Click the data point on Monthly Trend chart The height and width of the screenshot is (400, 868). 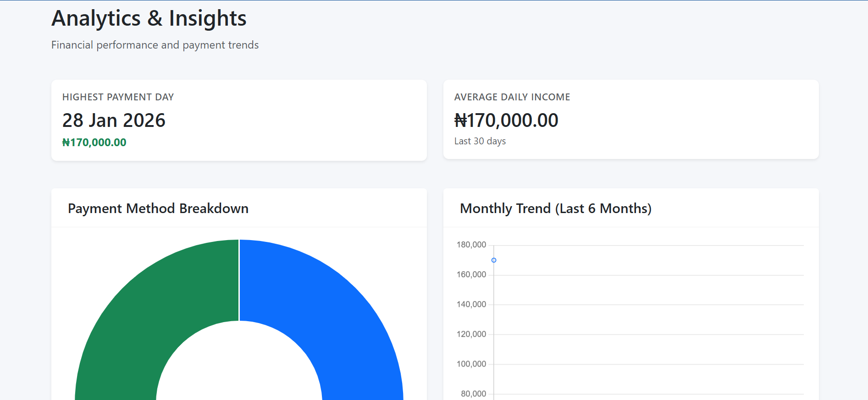[x=494, y=260]
